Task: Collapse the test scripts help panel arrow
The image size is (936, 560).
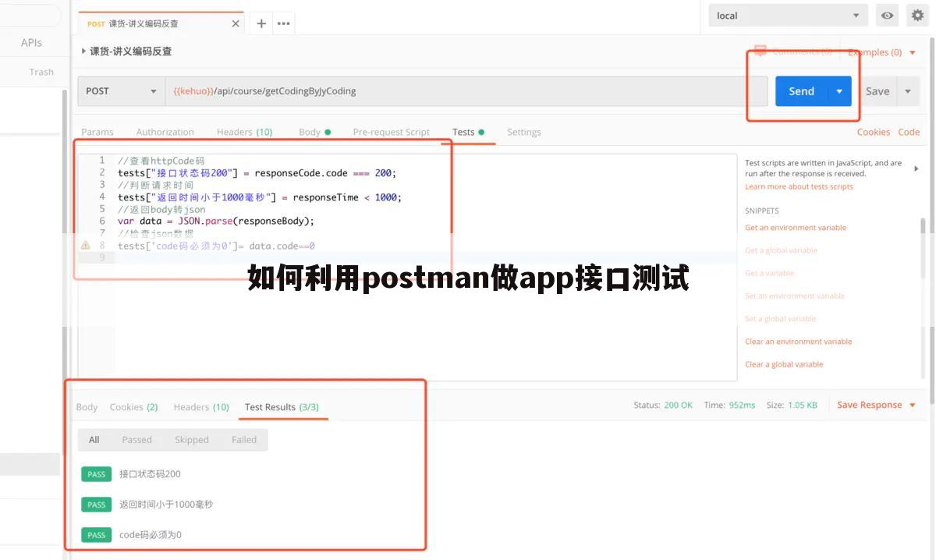Action: pos(916,168)
